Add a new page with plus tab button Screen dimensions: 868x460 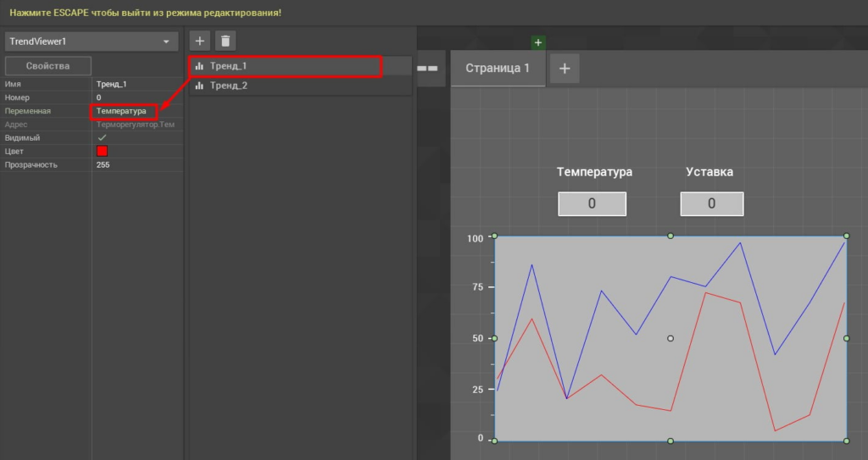tap(565, 69)
